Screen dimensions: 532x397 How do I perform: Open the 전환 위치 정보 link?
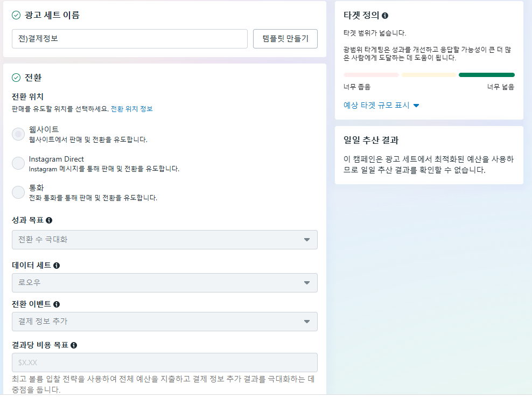pos(131,109)
